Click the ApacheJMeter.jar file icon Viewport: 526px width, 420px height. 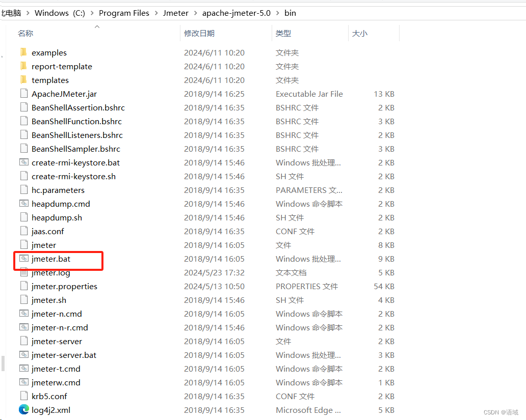24,94
